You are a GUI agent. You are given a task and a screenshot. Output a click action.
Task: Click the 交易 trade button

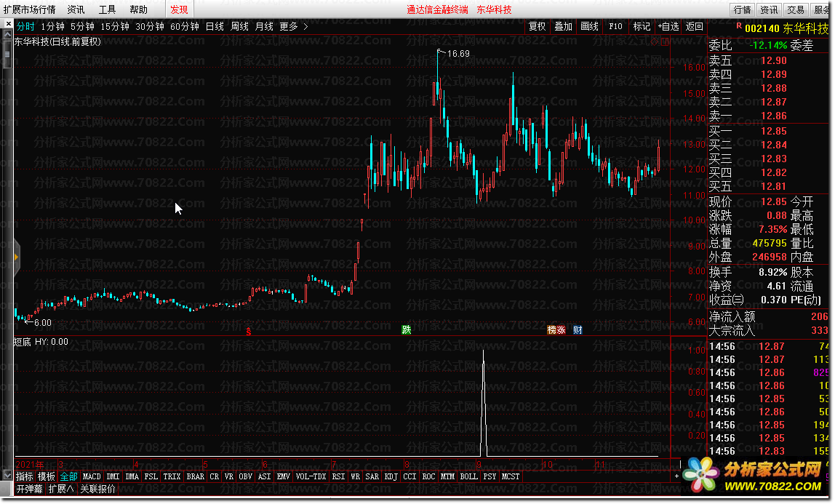point(796,9)
